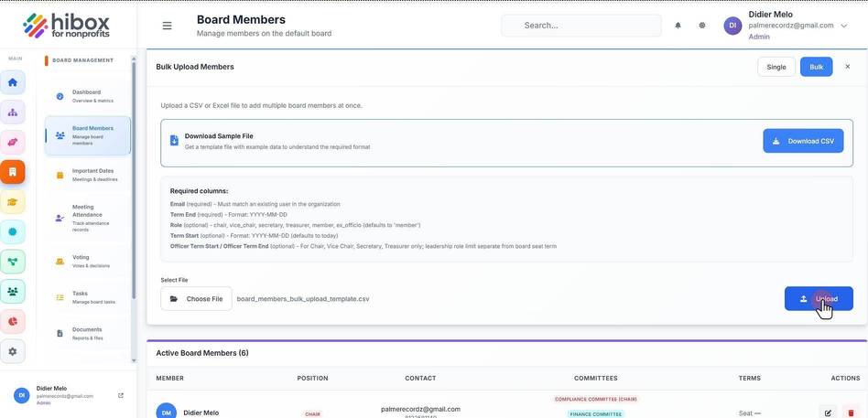Click the Download Sample File title
The width and height of the screenshot is (868, 418).
(219, 136)
